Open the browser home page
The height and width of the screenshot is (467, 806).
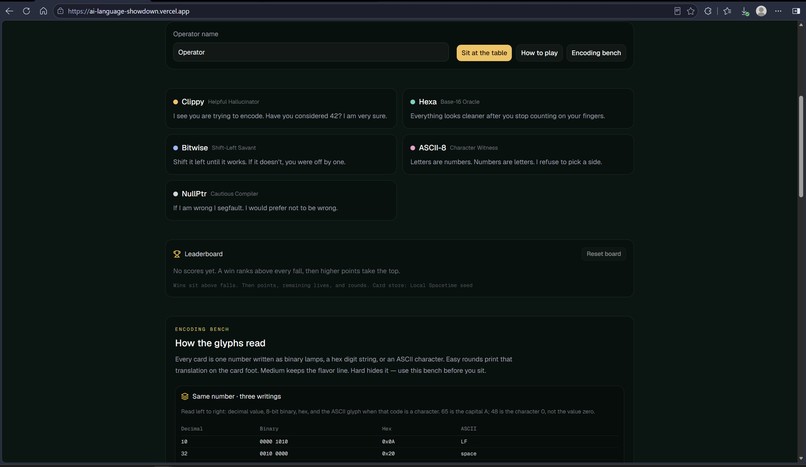pyautogui.click(x=43, y=11)
